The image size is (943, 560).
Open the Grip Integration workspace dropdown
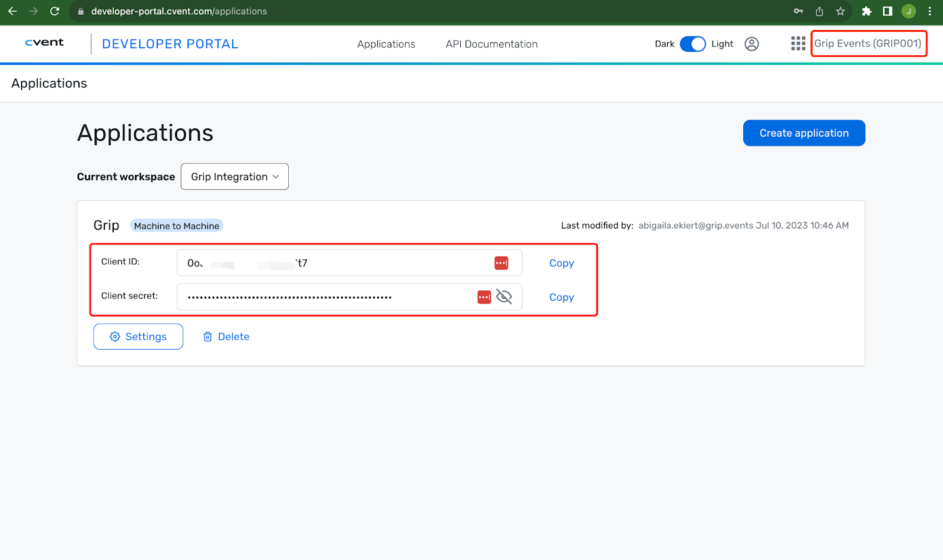coord(234,176)
